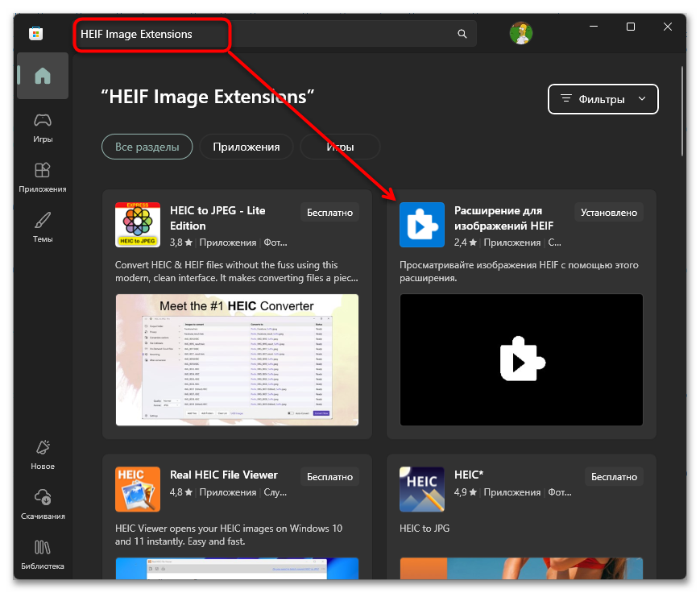Image resolution: width=700 pixels, height=593 pixels.
Task: Expand the filters chevron arrow
Action: point(642,98)
